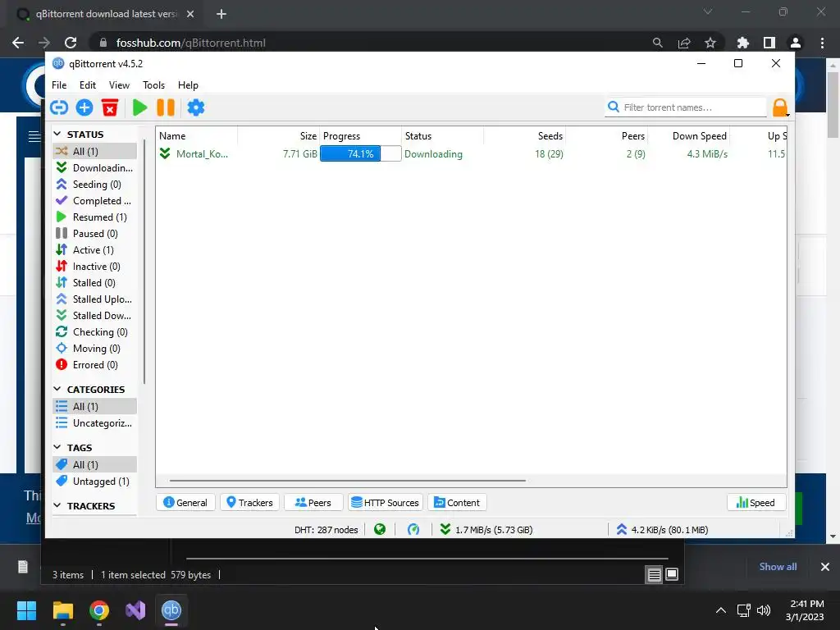
Task: Switch to the HTTP Sources tab
Action: point(386,503)
